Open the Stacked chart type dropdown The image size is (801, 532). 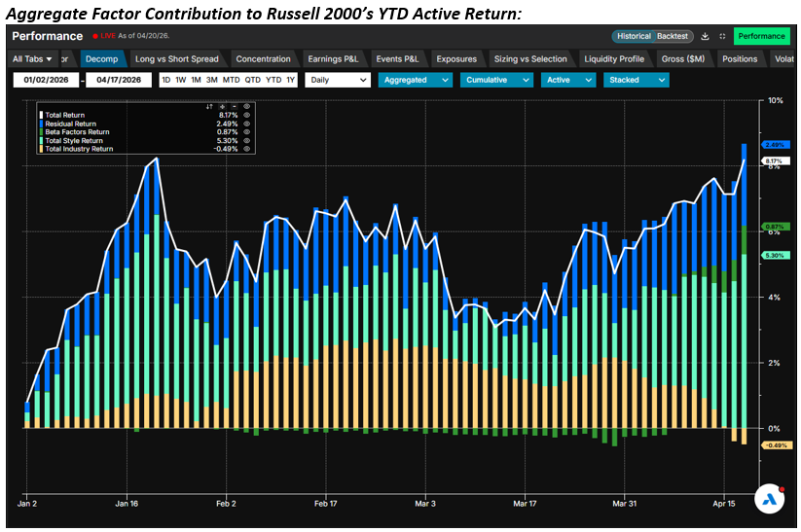639,80
